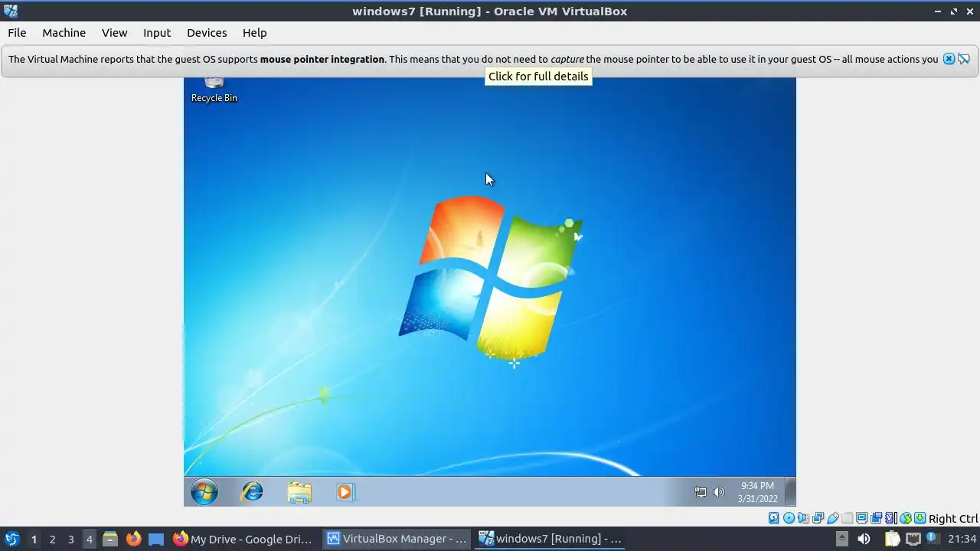The height and width of the screenshot is (551, 980).
Task: Switch to host workspace 2
Action: point(52,539)
